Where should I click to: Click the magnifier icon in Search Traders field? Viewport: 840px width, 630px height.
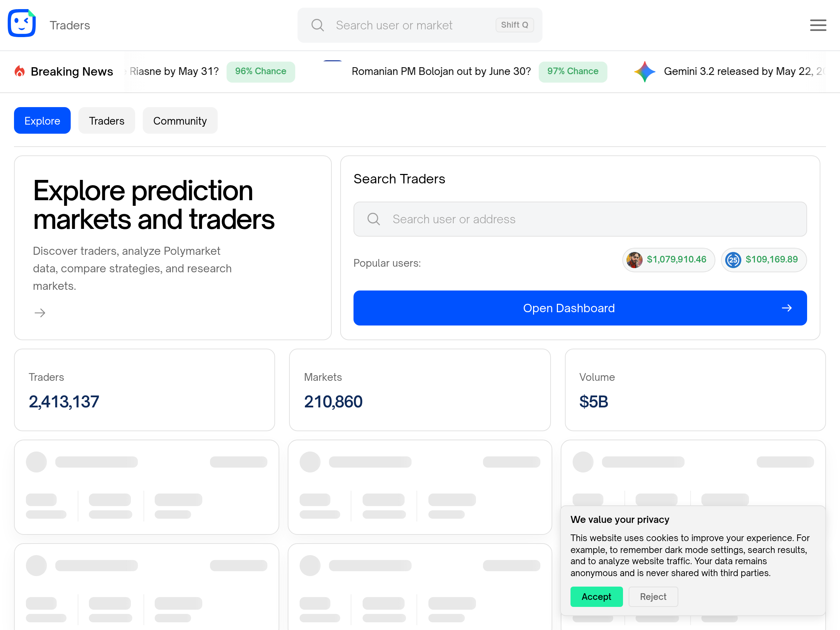click(x=374, y=219)
